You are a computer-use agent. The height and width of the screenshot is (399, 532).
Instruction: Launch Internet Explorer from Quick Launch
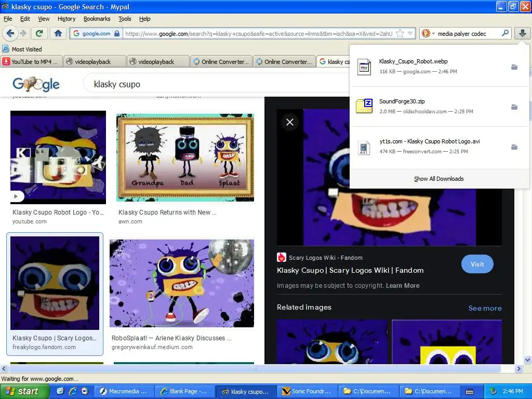click(x=73, y=391)
